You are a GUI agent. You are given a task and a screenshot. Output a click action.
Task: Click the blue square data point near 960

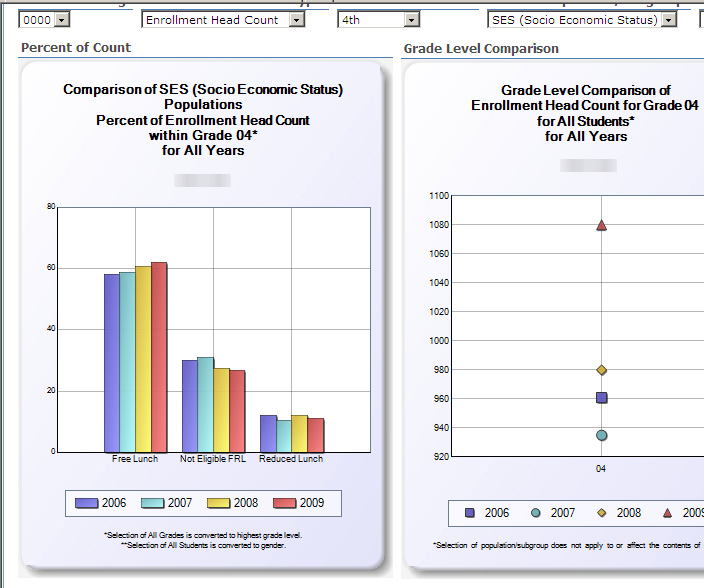pyautogui.click(x=601, y=398)
